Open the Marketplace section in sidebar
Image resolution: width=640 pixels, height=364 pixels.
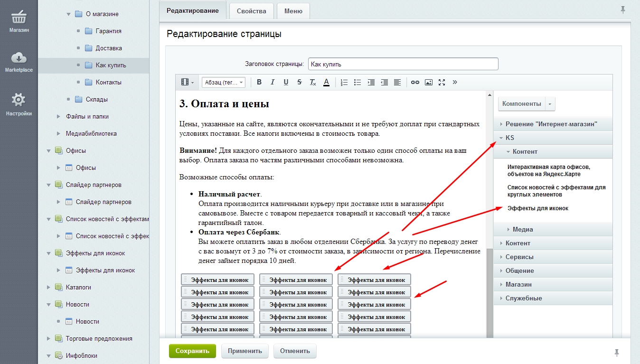[19, 62]
